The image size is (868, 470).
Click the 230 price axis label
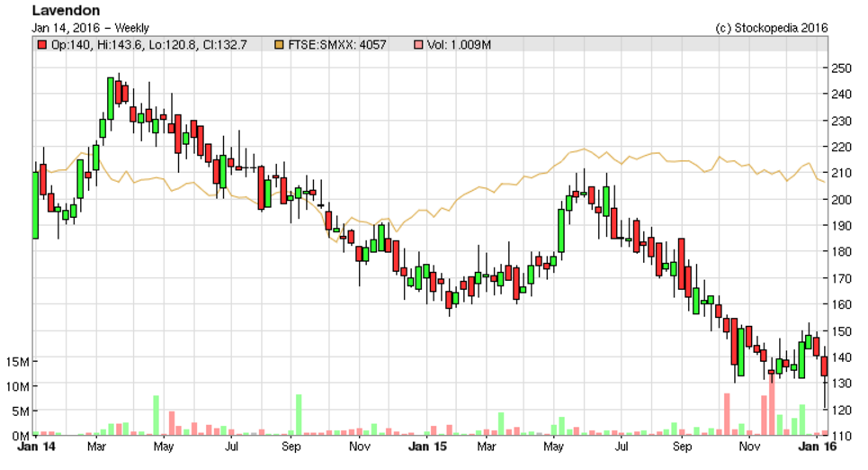[x=841, y=122]
